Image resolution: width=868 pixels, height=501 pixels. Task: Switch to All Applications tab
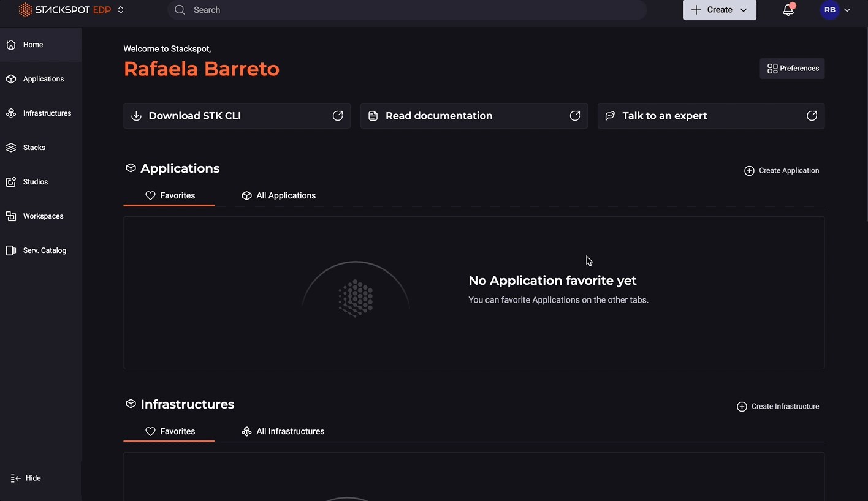[x=279, y=195]
